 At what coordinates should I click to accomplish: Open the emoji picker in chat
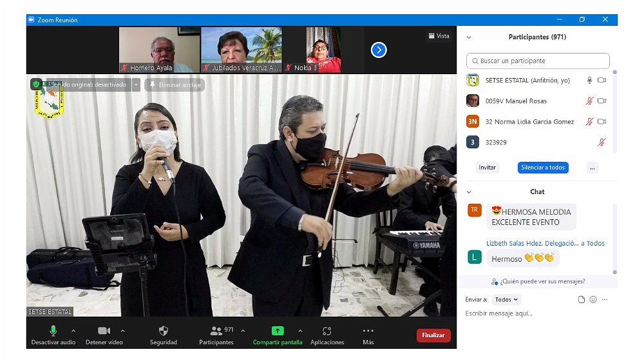click(593, 300)
